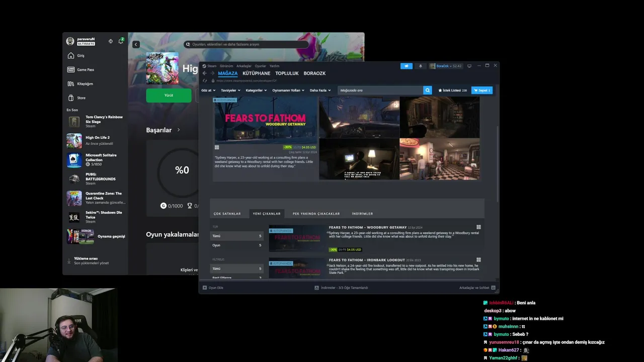The width and height of the screenshot is (644, 362).
Task: Click the Xbox app print/device icon beside bell
Action: pyautogui.click(x=111, y=41)
